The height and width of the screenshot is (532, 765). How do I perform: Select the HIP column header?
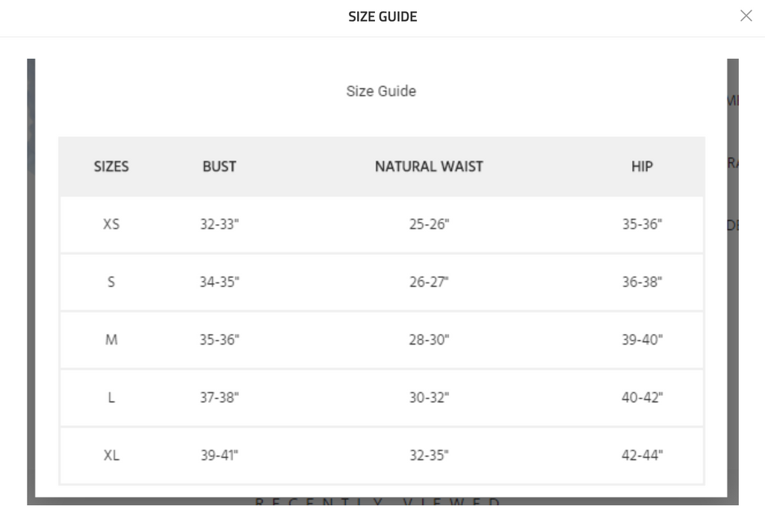tap(642, 167)
